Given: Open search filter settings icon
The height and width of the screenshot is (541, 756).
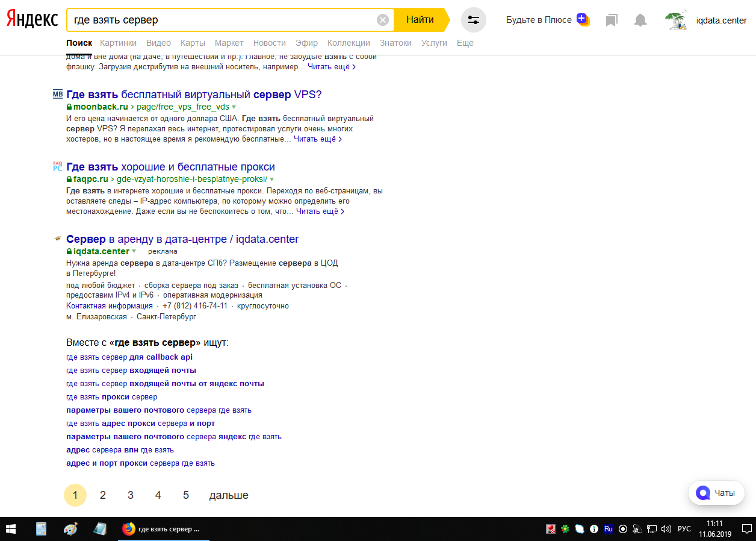Looking at the screenshot, I should point(474,20).
